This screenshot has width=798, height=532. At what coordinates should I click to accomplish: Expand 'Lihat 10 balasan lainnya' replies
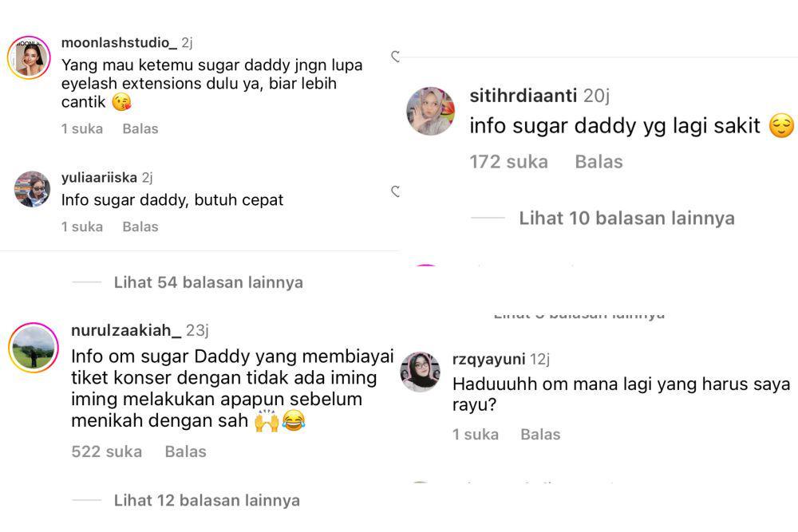pyautogui.click(x=626, y=219)
